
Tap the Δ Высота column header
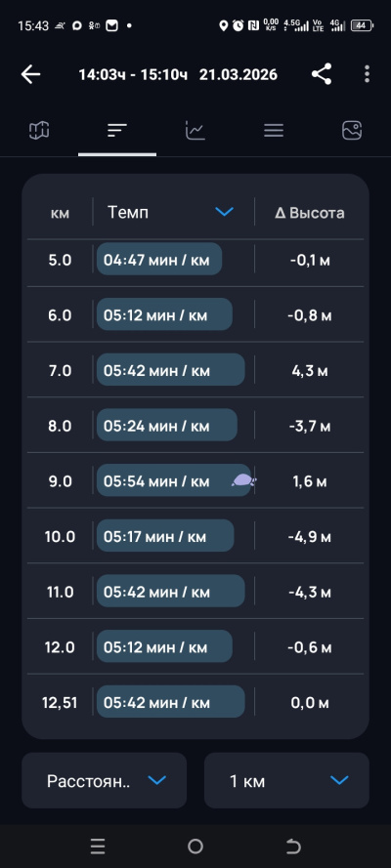[x=310, y=213]
